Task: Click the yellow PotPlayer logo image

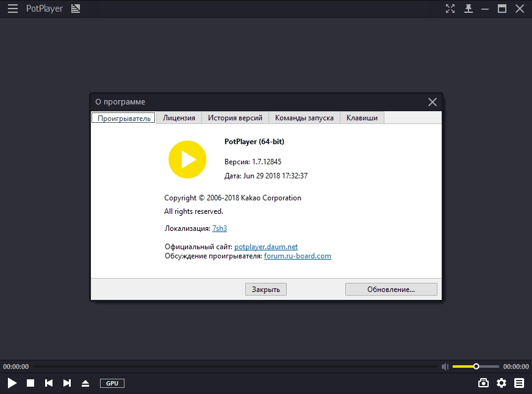Action: (x=187, y=159)
